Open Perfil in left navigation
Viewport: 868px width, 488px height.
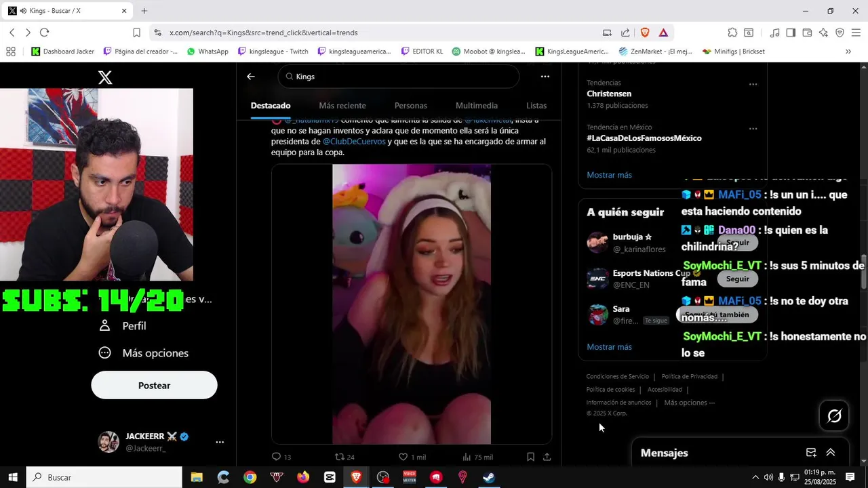coord(122,326)
